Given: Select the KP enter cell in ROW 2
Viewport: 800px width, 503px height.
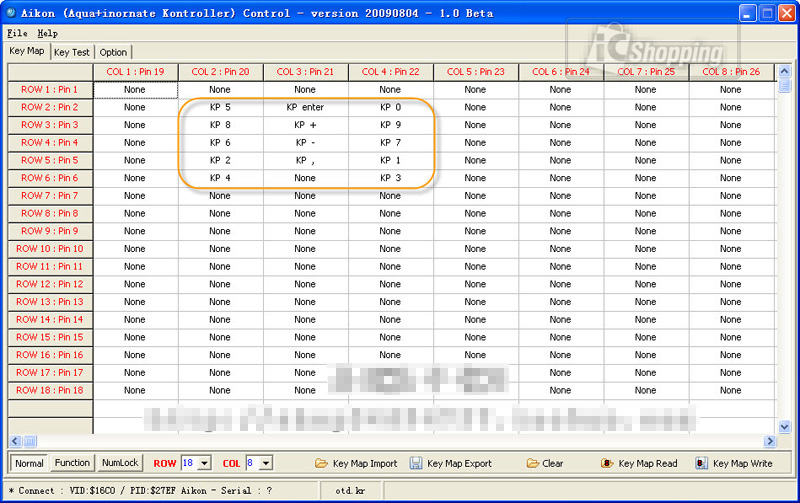Looking at the screenshot, I should [305, 107].
